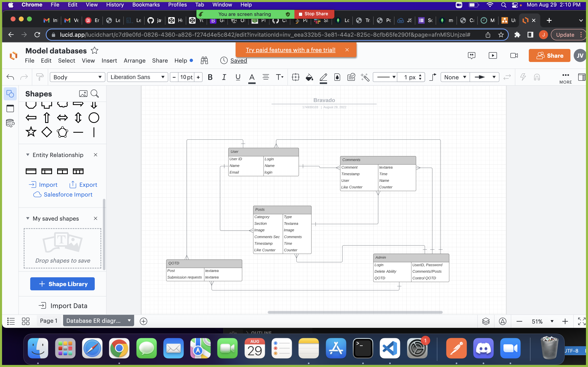
Task: Click the free trial promo link
Action: coord(290,50)
